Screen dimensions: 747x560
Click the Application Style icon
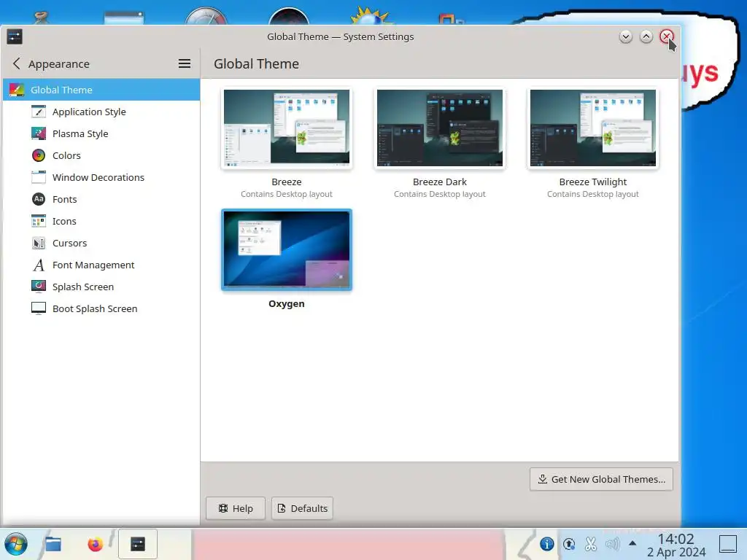[39, 112]
